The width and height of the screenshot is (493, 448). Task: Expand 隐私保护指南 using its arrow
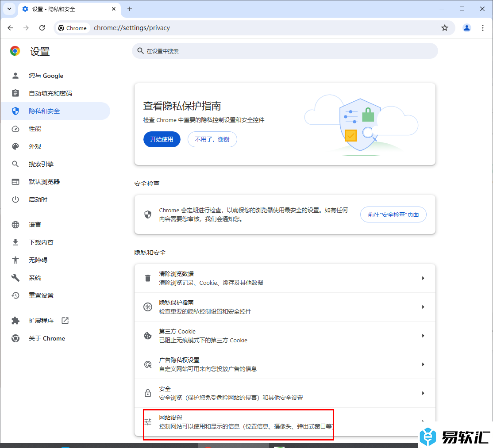tap(423, 307)
